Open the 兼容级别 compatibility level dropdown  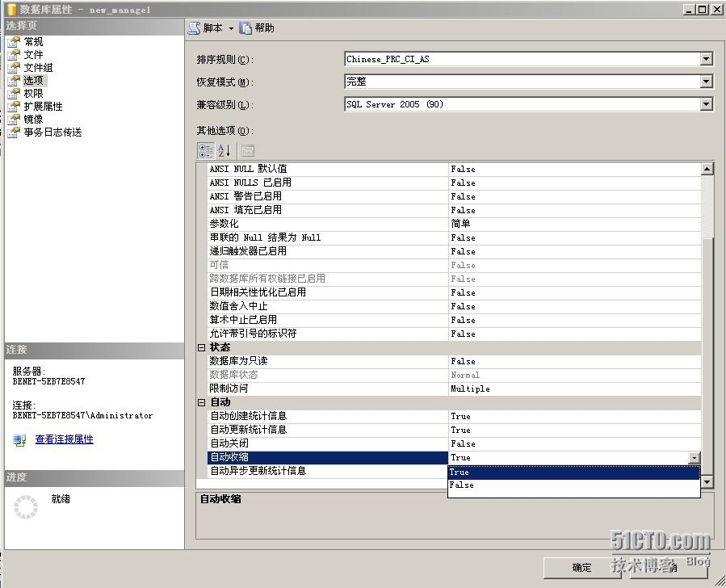point(706,105)
